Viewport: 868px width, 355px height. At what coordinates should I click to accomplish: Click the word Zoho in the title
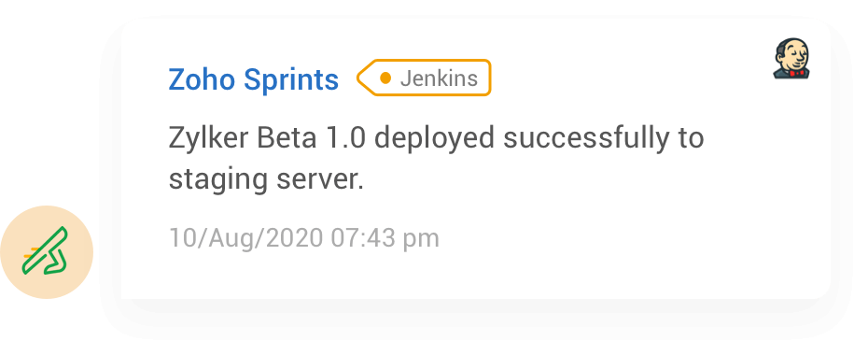coord(202,79)
